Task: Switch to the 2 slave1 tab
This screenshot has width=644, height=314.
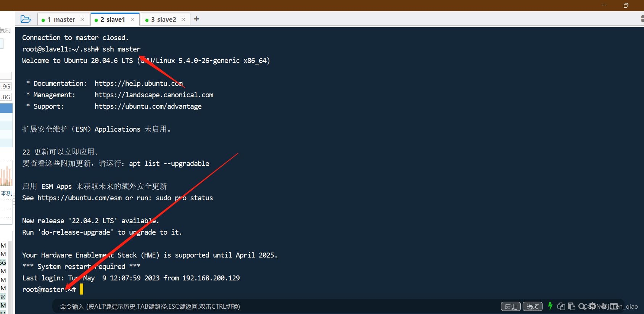Action: point(115,19)
